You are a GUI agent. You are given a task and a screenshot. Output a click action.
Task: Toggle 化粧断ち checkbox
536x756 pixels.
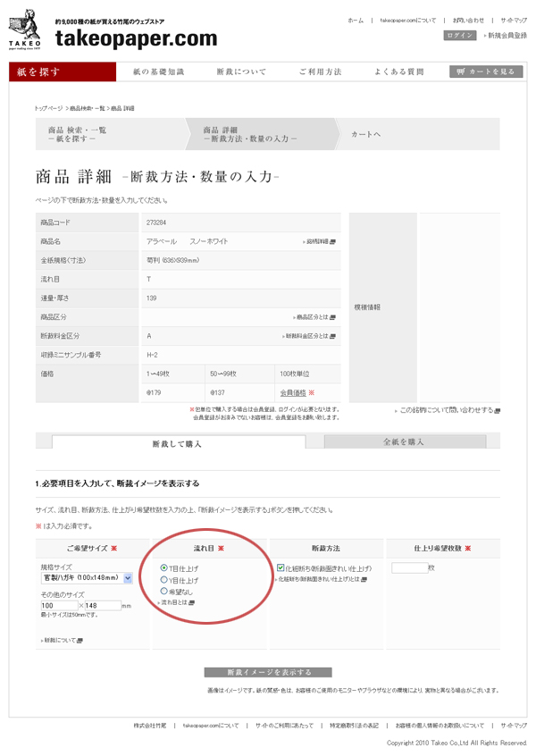coord(281,567)
